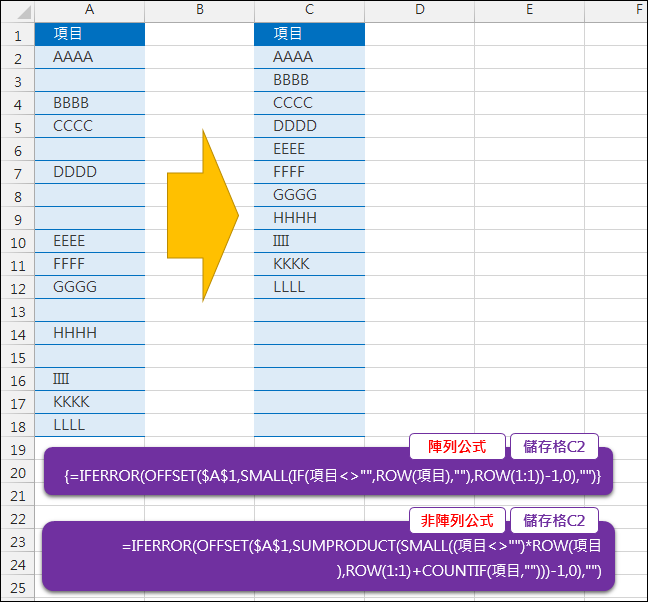
Task: Click cell AAAA in column A
Action: (x=90, y=57)
